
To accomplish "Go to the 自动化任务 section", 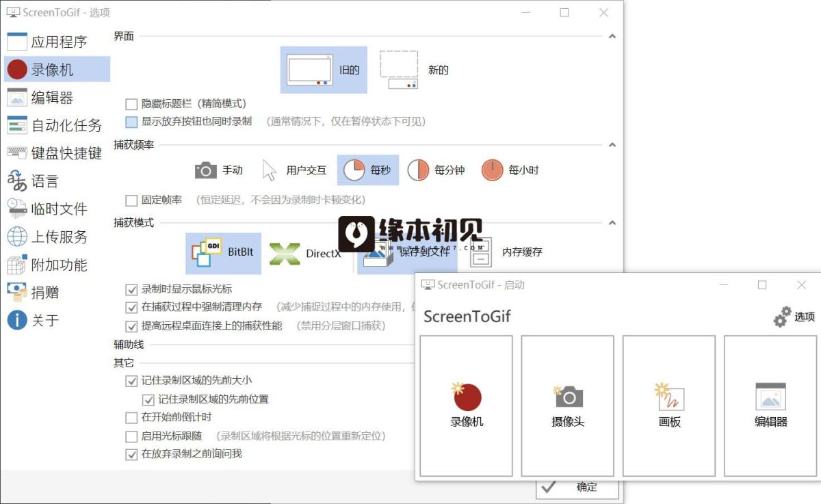I will (57, 125).
